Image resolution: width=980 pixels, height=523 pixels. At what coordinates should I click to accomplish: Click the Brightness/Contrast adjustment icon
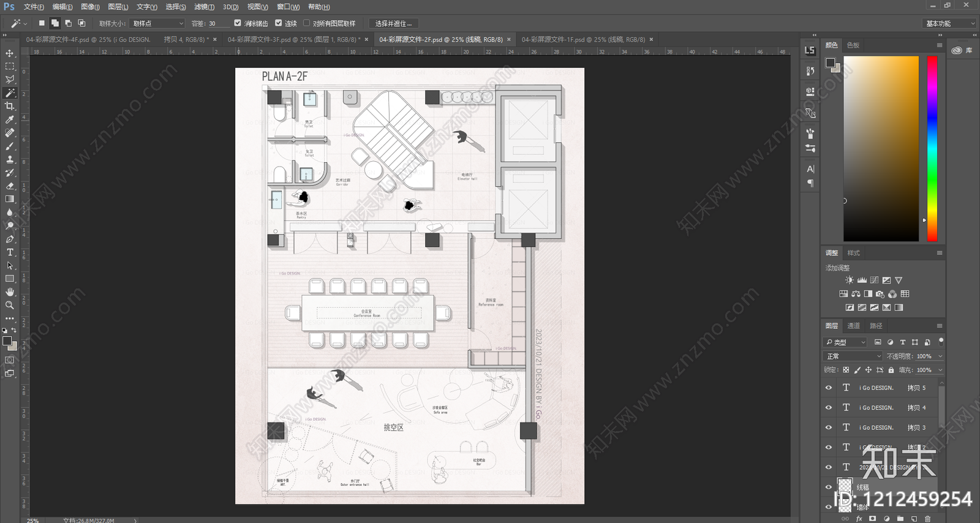(x=850, y=280)
